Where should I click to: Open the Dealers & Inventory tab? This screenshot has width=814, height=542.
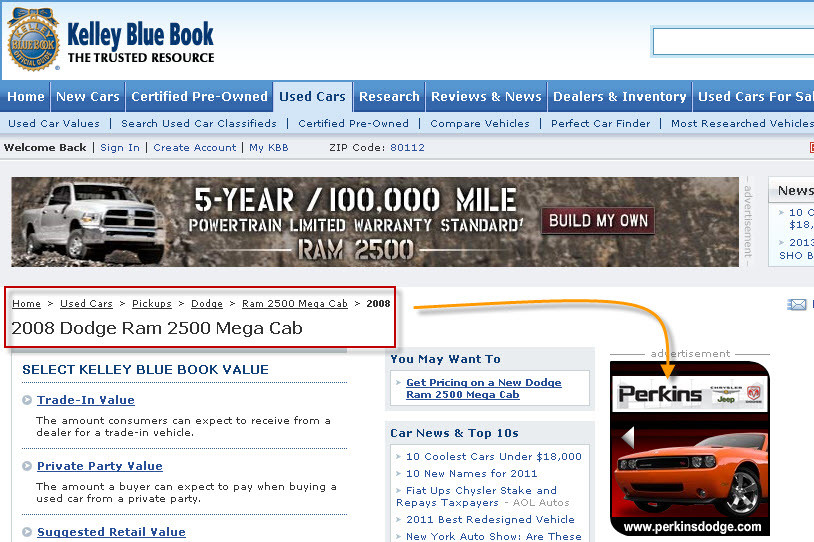coord(620,97)
